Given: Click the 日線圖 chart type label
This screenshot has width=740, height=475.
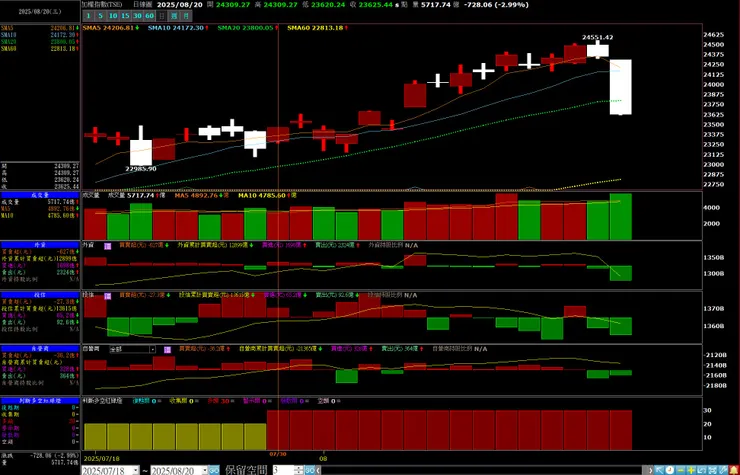Looking at the screenshot, I should [142, 5].
